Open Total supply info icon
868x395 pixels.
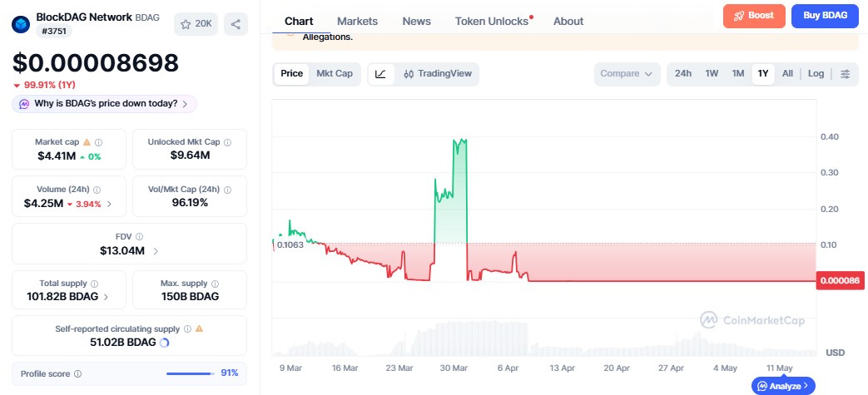click(95, 284)
